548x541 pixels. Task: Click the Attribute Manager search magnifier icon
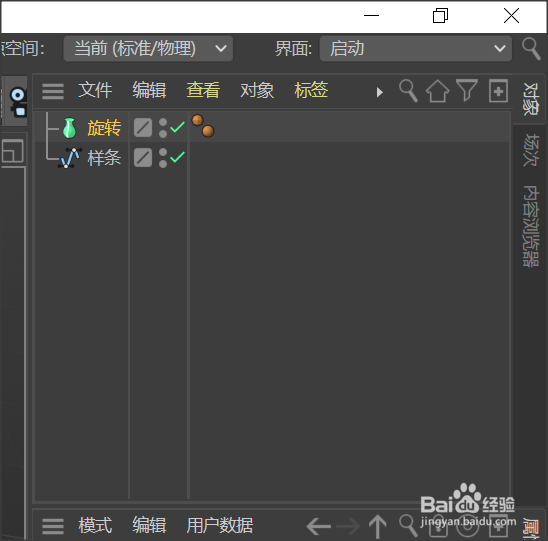[x=408, y=526]
